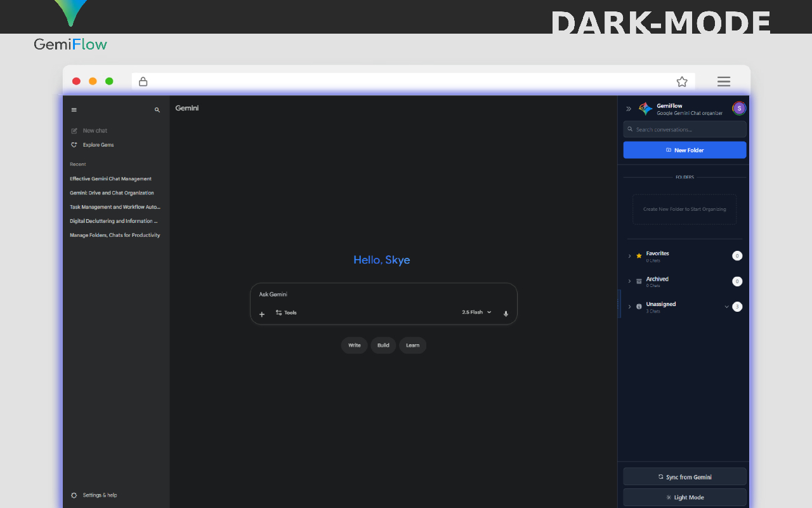Image resolution: width=812 pixels, height=508 pixels.
Task: Switch to Light Mode
Action: click(x=685, y=497)
